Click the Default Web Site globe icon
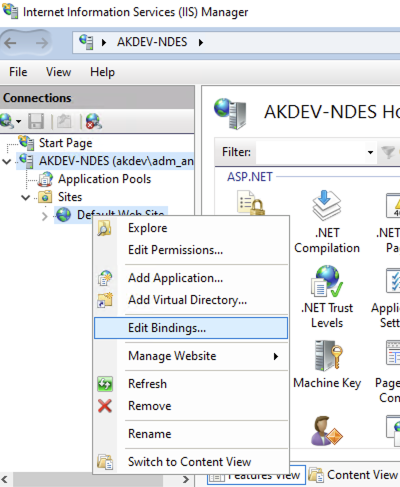The image size is (400, 487). (63, 215)
